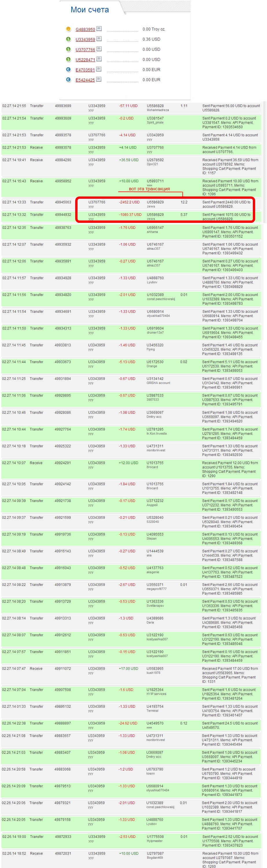Select batch number 49993699
267x868 pixels.
point(63,106)
